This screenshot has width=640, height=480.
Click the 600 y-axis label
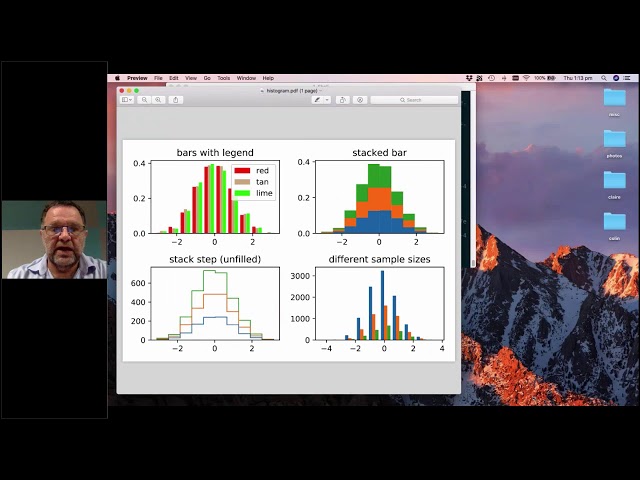click(138, 283)
